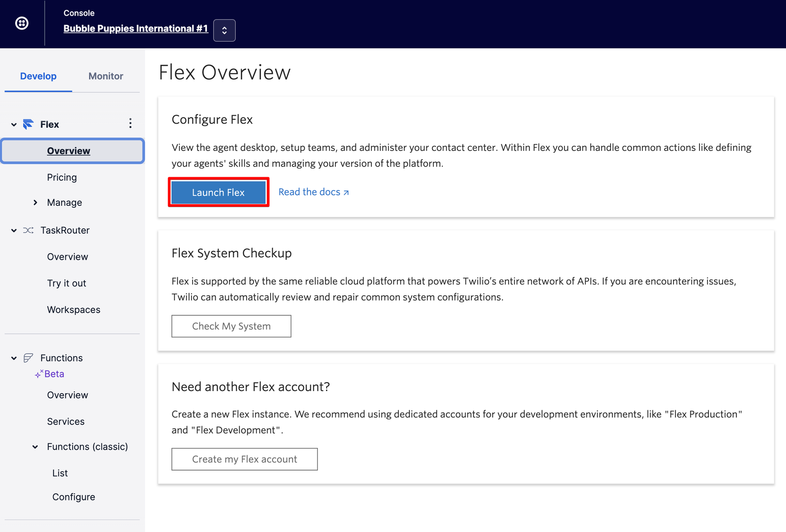The image size is (786, 532).
Task: Click the external link arrow beside Read the docs
Action: tap(346, 192)
